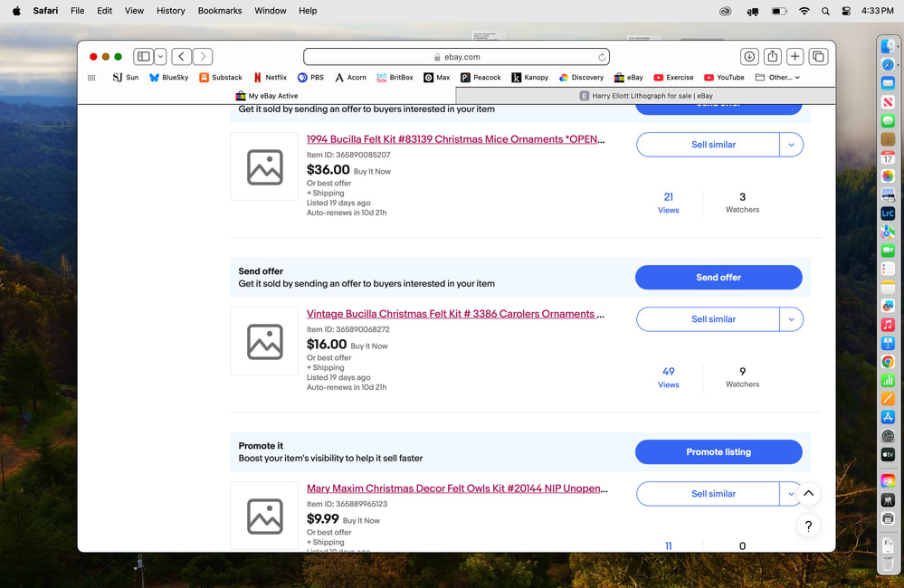Open the Wi-Fi status menu

(x=804, y=11)
